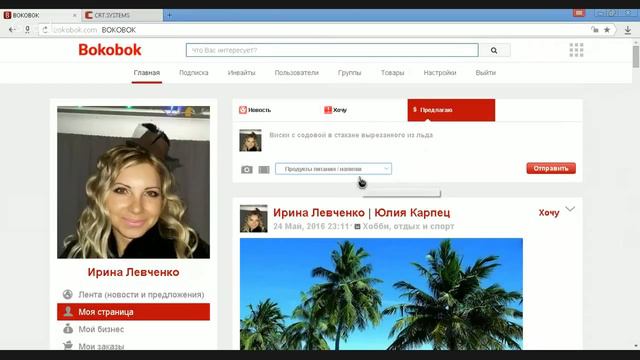This screenshot has height=360, width=640.
Task: Click the profile name Ирина Левченко
Action: coord(133,272)
